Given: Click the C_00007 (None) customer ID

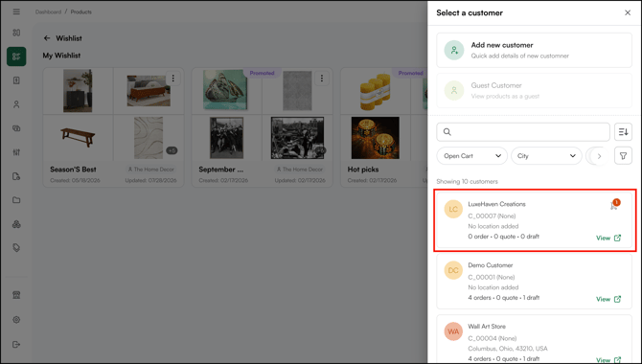Looking at the screenshot, I should (492, 216).
